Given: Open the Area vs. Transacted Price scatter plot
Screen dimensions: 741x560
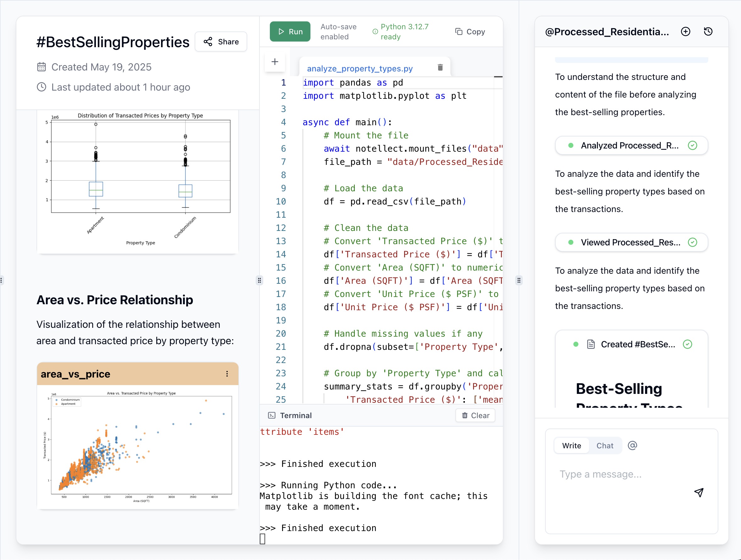Looking at the screenshot, I should [138, 446].
